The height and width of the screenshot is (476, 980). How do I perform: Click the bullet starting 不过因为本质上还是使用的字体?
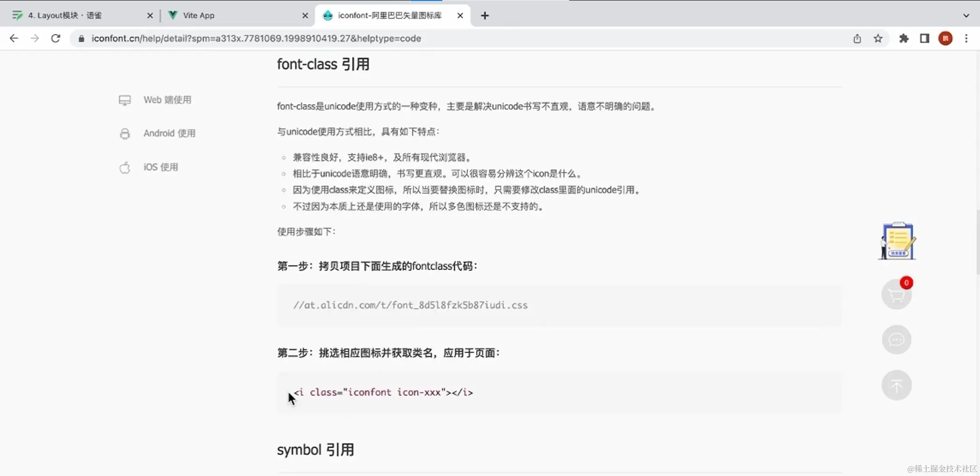tap(419, 207)
